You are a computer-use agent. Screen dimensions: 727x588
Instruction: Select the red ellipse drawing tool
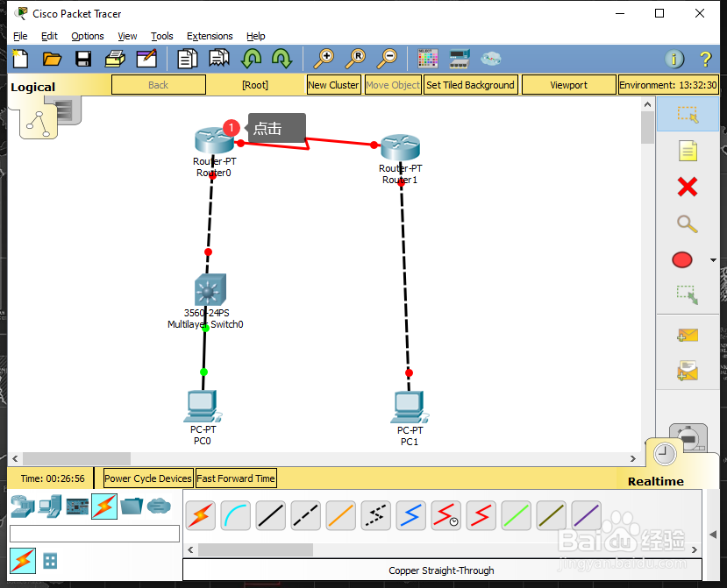tap(682, 260)
